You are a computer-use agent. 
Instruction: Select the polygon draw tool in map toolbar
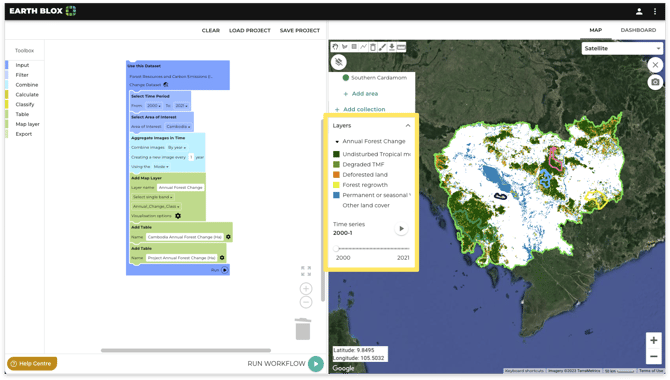pyautogui.click(x=344, y=47)
